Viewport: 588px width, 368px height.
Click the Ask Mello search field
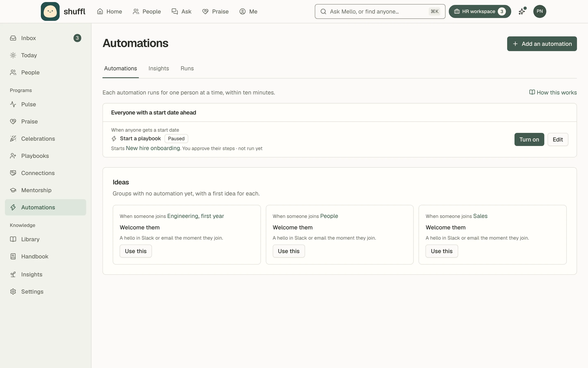(x=380, y=11)
